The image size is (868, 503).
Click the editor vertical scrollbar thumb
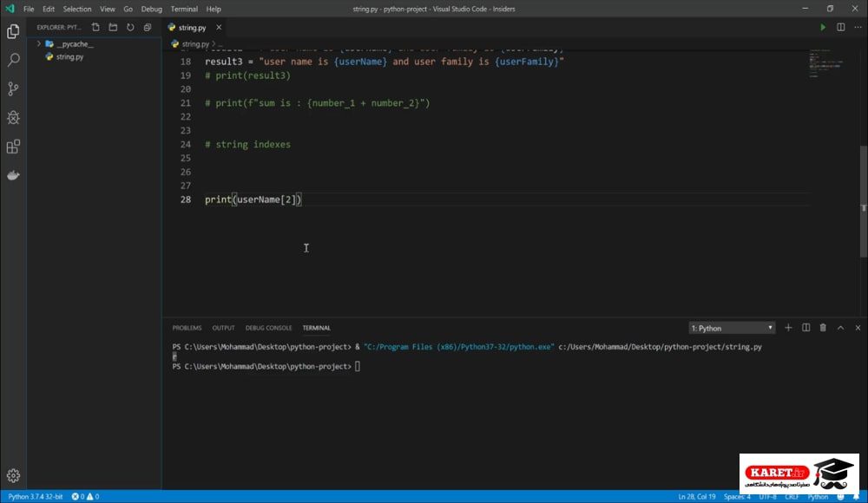tap(863, 201)
